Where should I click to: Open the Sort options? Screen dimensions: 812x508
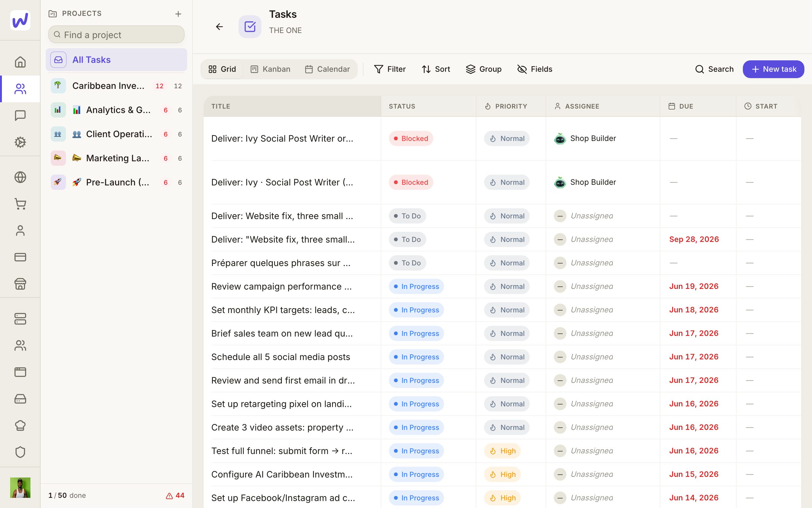pos(436,69)
